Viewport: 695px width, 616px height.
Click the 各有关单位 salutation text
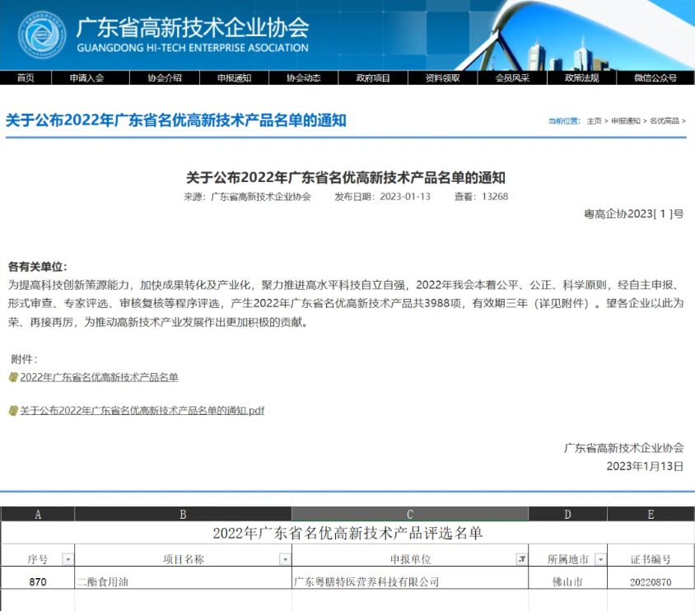(38, 267)
